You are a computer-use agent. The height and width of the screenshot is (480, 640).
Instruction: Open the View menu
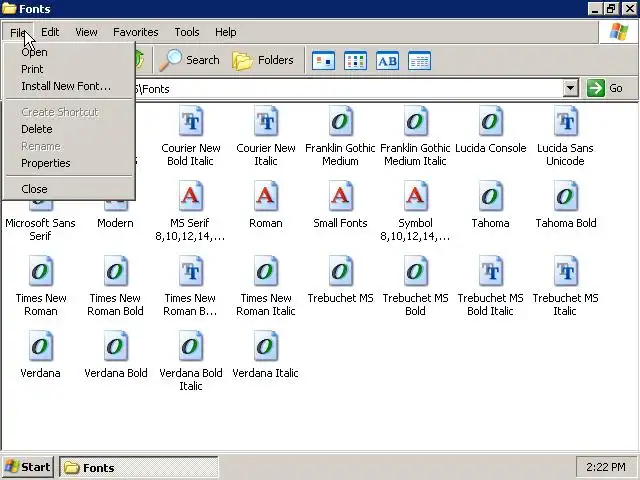[86, 32]
